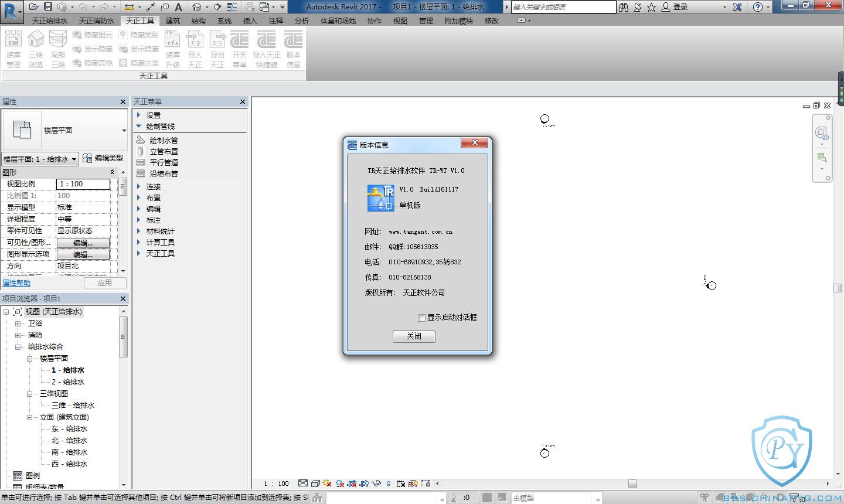Image resolution: width=844 pixels, height=504 pixels.
Task: Click the 关闭 button in version dialog
Action: click(414, 336)
